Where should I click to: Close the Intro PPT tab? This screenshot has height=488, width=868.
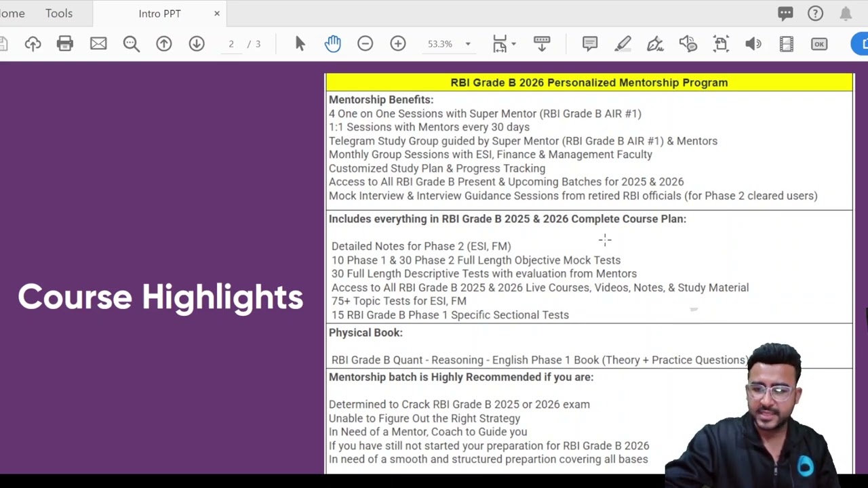217,14
